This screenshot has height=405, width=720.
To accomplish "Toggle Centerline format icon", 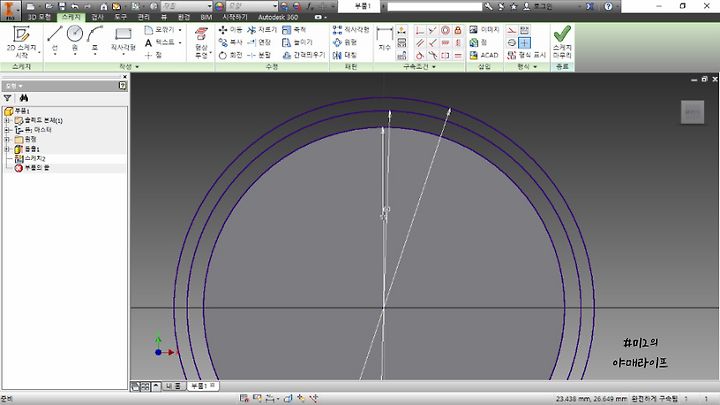I will tap(512, 43).
